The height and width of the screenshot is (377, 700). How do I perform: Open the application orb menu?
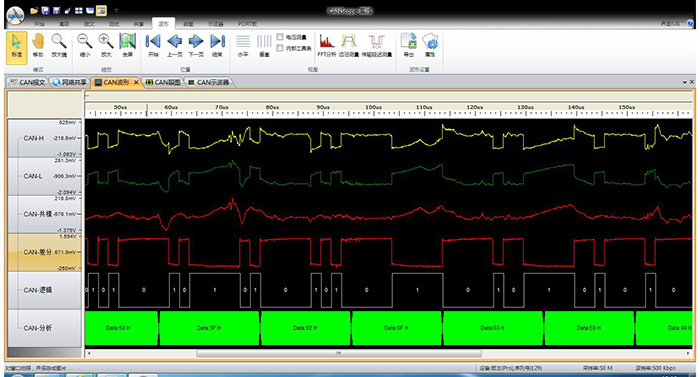click(15, 16)
